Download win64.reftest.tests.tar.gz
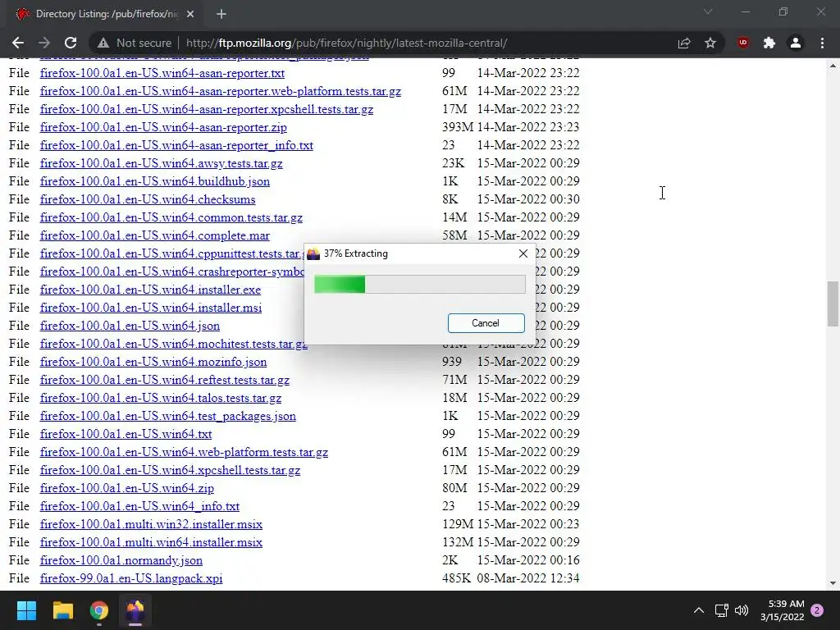Viewport: 840px width, 630px height. tap(165, 381)
